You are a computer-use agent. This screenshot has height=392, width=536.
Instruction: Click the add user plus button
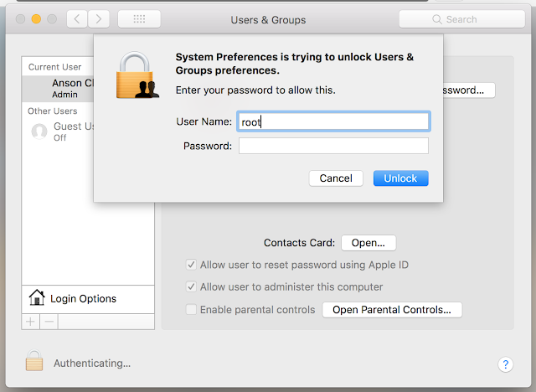point(31,321)
